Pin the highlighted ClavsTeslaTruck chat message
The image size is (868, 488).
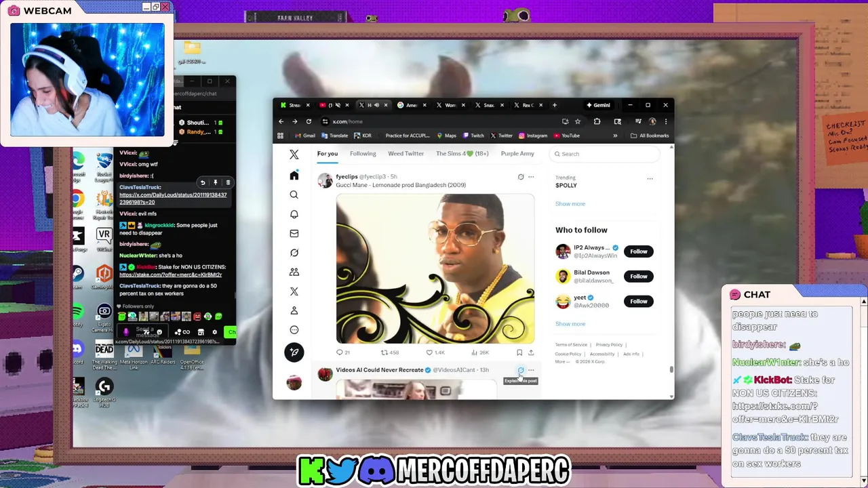216,182
